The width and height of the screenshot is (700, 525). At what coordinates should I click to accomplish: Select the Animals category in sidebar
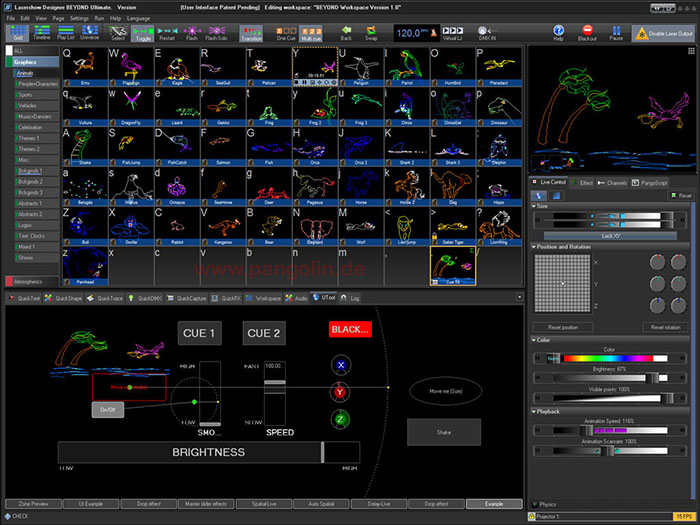pos(36,73)
